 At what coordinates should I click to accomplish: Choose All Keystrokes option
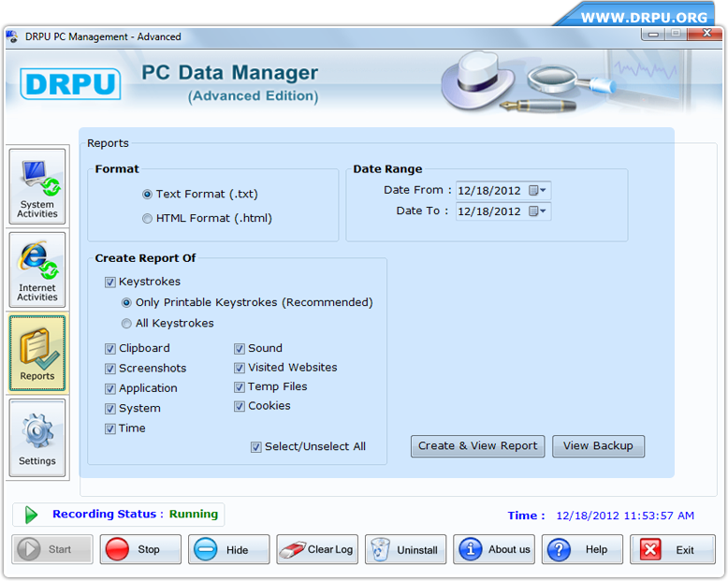point(126,324)
